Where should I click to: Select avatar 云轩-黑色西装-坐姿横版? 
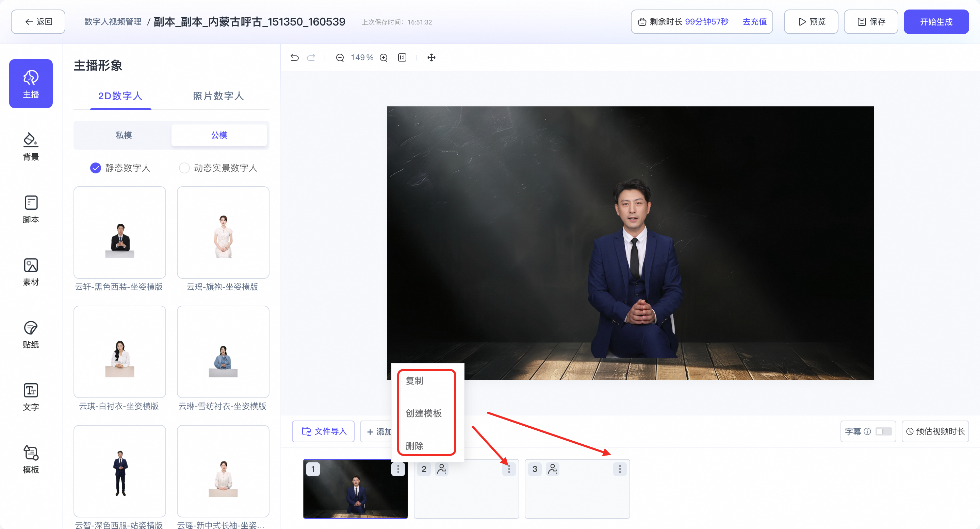(x=119, y=232)
